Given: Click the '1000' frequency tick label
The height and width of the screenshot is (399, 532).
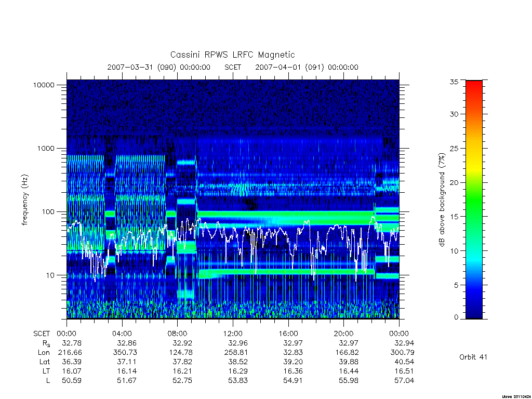Looking at the screenshot, I should pyautogui.click(x=46, y=149).
